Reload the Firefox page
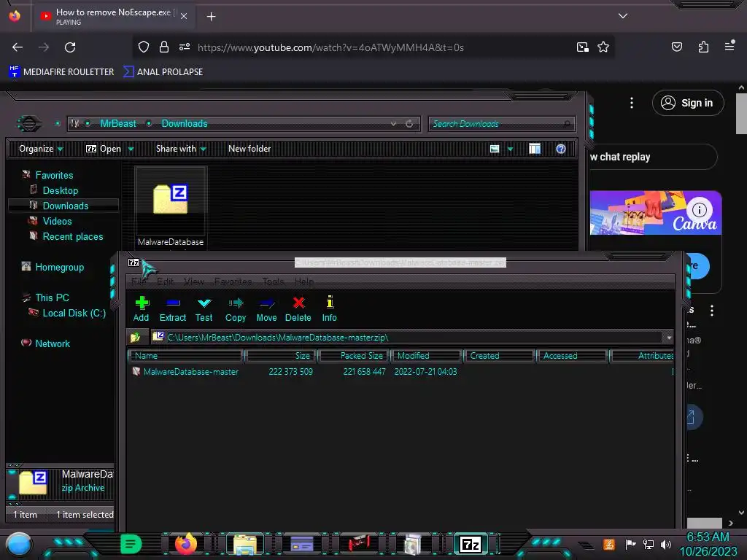The height and width of the screenshot is (560, 747). [70, 47]
